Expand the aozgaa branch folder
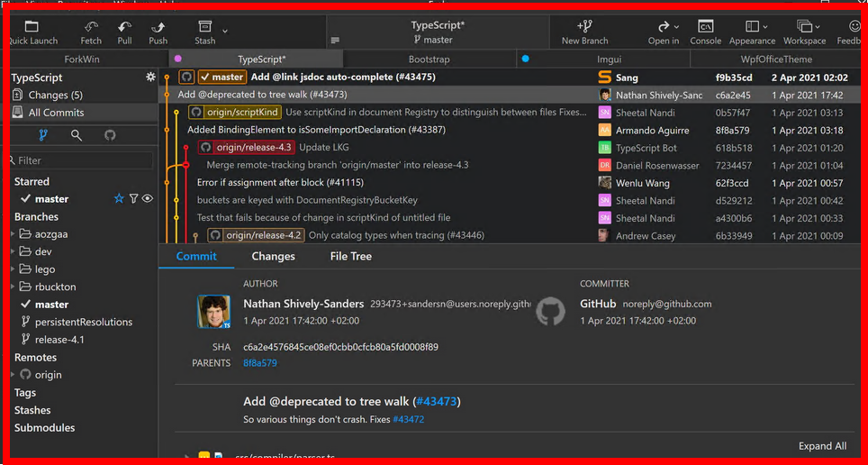This screenshot has height=465, width=868. pyautogui.click(x=13, y=234)
